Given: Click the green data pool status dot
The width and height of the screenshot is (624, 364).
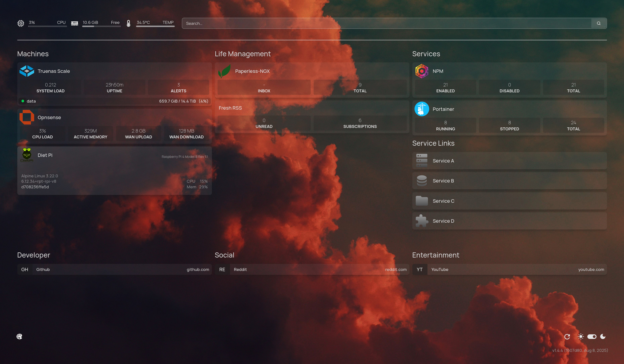Looking at the screenshot, I should (x=23, y=101).
